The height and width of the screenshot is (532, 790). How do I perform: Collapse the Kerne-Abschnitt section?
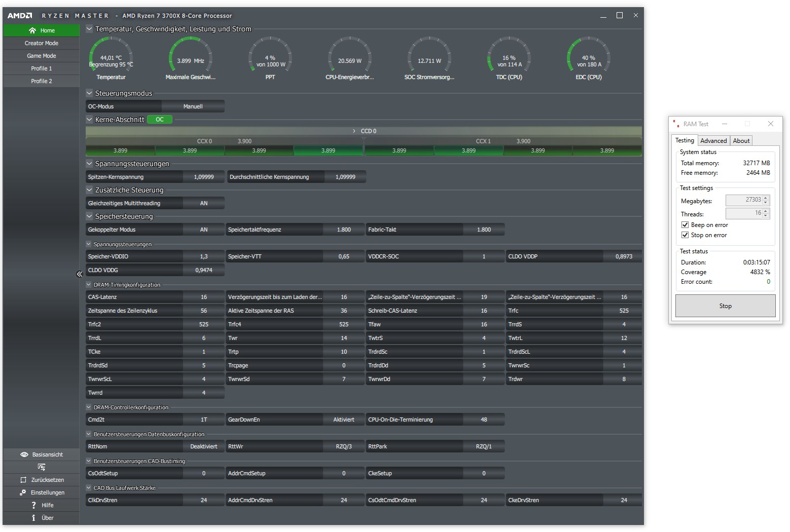click(89, 120)
